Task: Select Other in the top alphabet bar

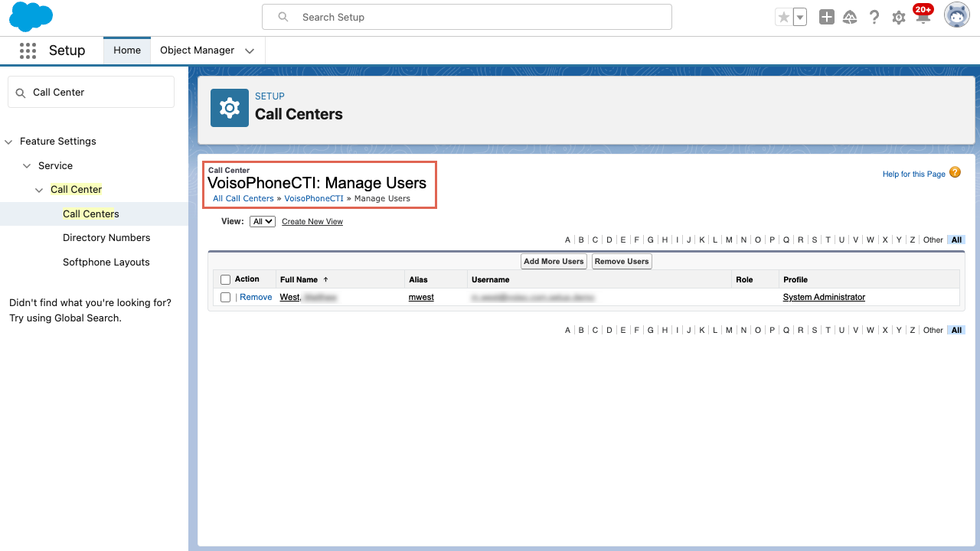Action: (933, 240)
